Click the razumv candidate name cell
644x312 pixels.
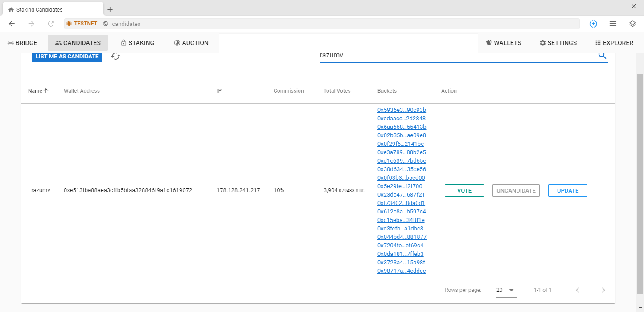tap(41, 190)
